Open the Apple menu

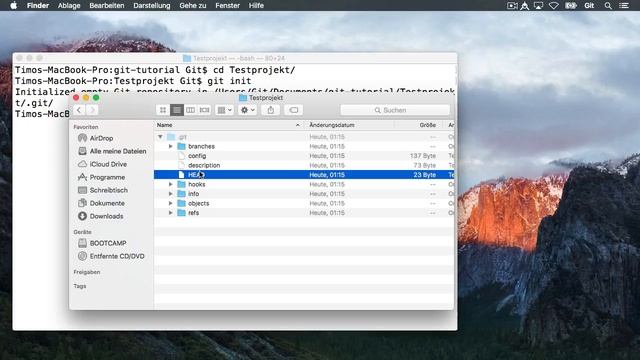click(x=13, y=5)
